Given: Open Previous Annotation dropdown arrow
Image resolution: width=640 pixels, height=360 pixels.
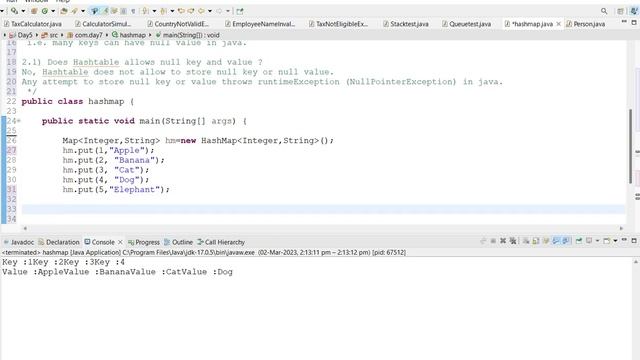Looking at the screenshot, I should point(172,11).
